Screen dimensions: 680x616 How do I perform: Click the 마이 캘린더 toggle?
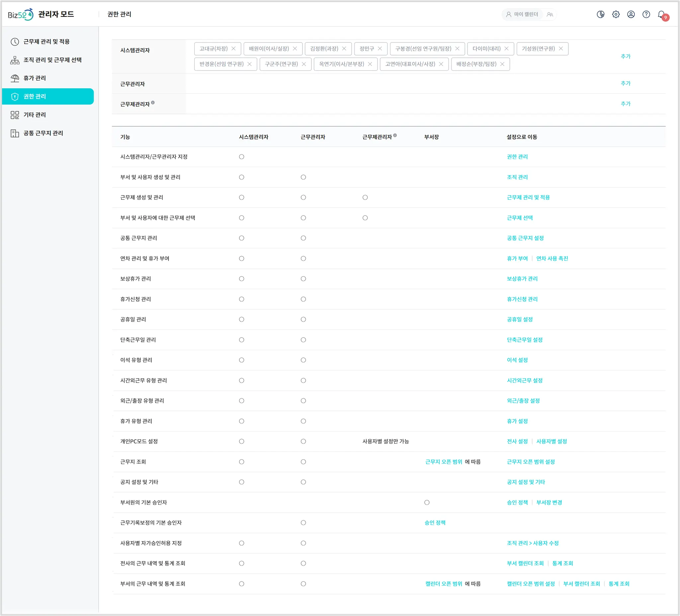pos(522,14)
